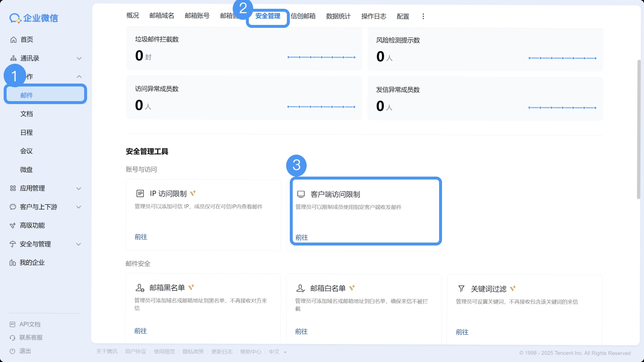
Task: Expand the 安全与管理 menu
Action: 79,244
